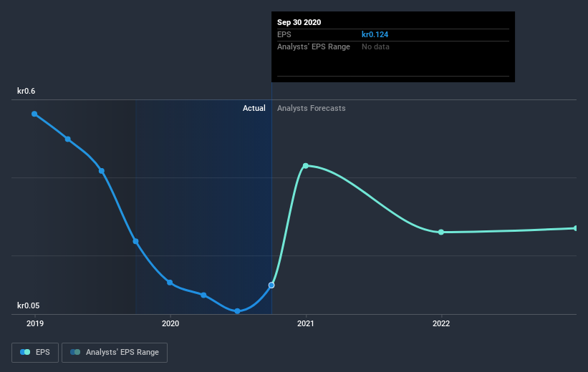This screenshot has height=372, width=588.
Task: Click the 2021 x-axis label
Action: click(306, 323)
